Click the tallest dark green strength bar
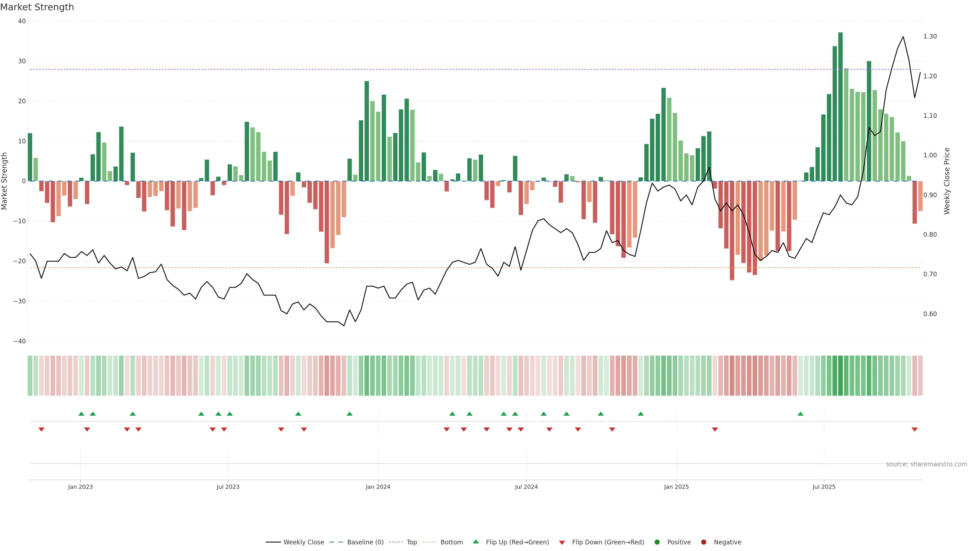Viewport: 980px width, 551px height. pyautogui.click(x=840, y=106)
